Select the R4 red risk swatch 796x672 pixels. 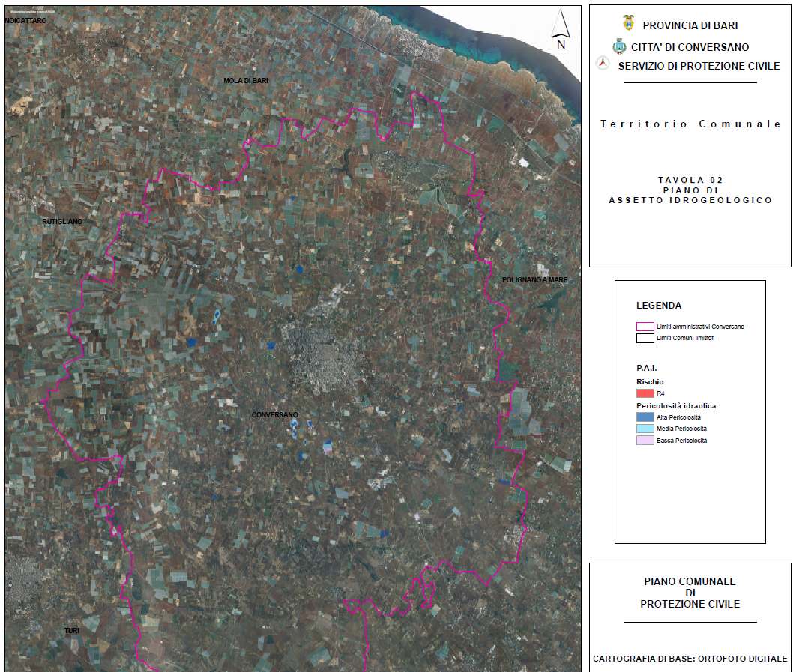pos(645,393)
